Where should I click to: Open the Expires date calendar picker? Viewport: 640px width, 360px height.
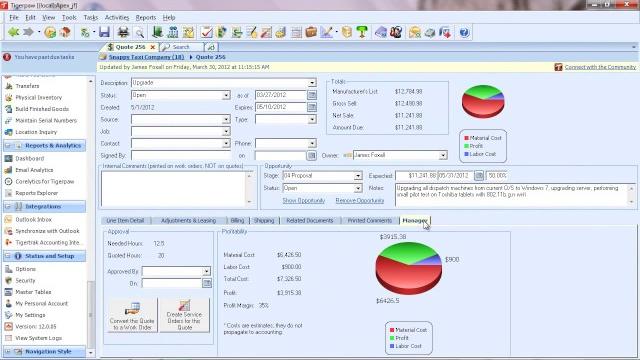(x=312, y=107)
